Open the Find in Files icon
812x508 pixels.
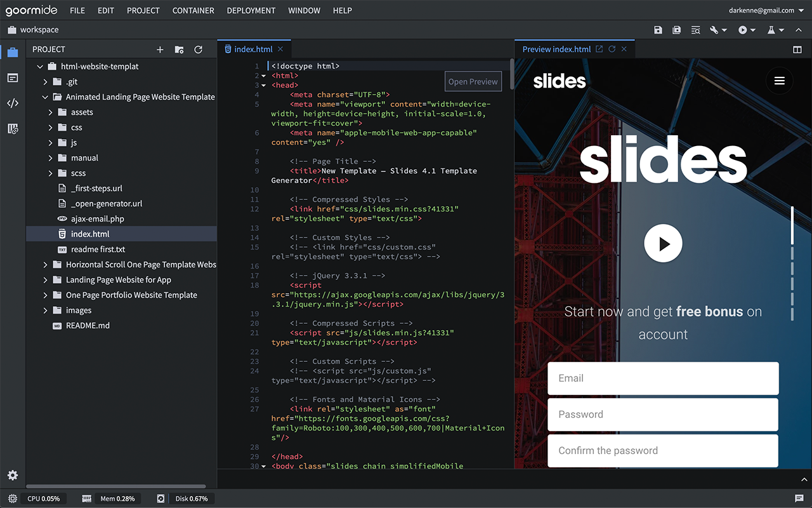click(x=695, y=29)
